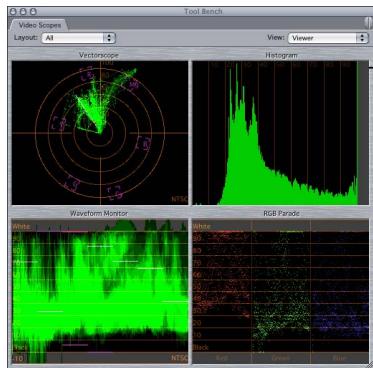Click the White label in RGB Parade
Viewport: 373px width, 368px height.
(x=202, y=227)
